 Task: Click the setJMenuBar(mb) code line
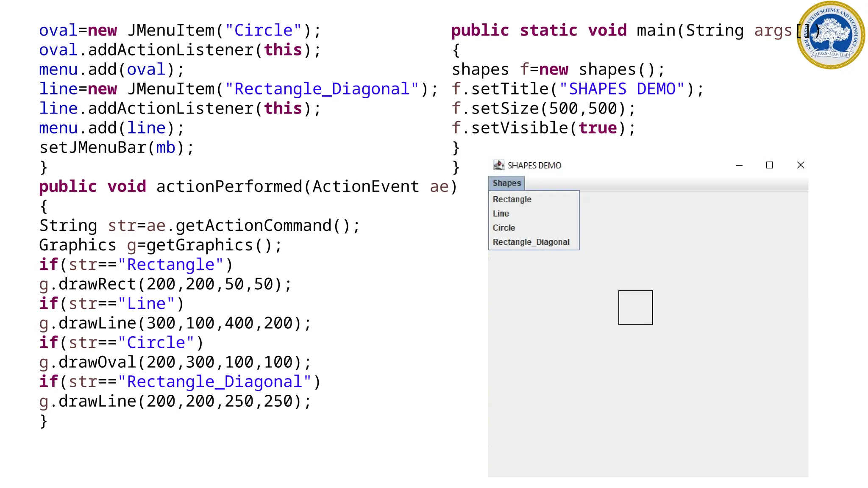pyautogui.click(x=117, y=148)
